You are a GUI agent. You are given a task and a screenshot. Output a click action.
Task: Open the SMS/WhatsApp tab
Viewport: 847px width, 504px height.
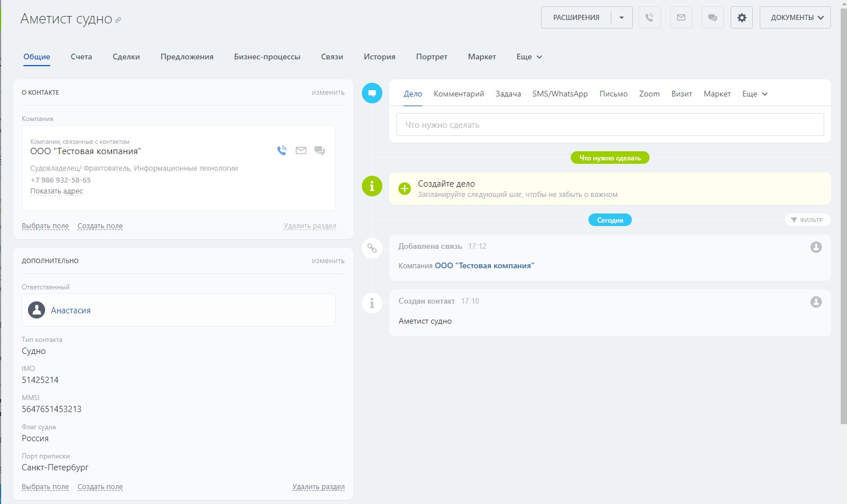[560, 94]
